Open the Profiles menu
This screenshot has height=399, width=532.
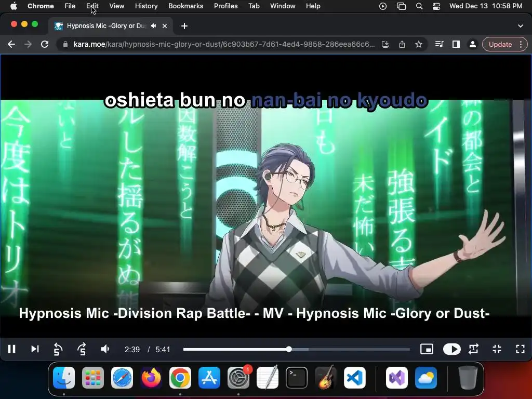coord(225,6)
